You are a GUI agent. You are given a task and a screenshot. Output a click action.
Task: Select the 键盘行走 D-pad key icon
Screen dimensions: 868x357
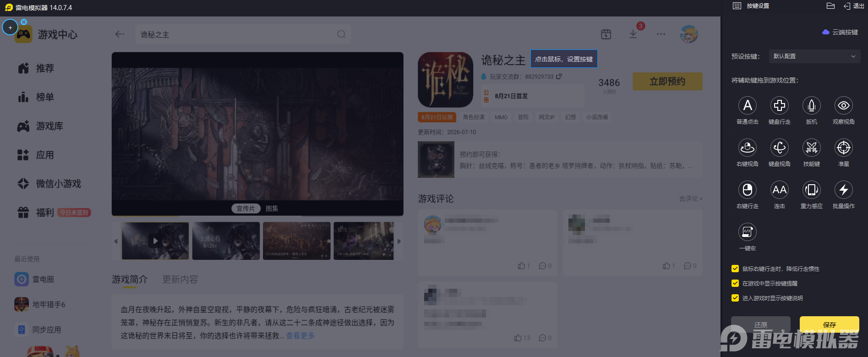click(780, 105)
